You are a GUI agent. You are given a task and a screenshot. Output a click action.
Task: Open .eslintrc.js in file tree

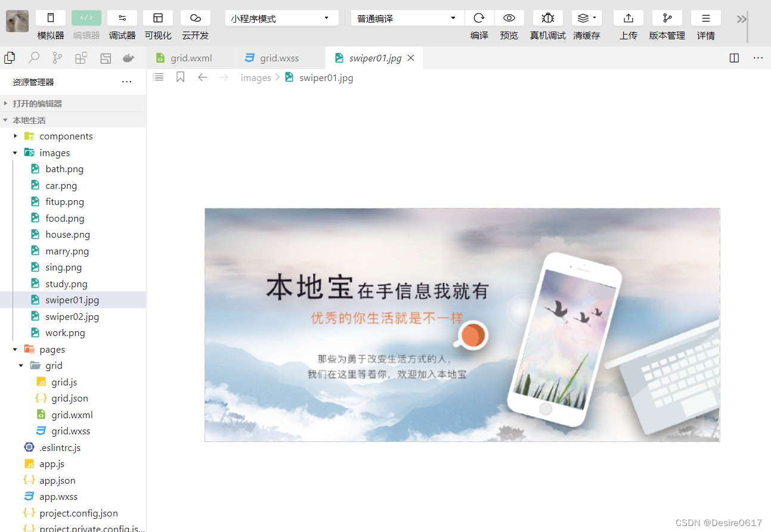click(x=73, y=447)
